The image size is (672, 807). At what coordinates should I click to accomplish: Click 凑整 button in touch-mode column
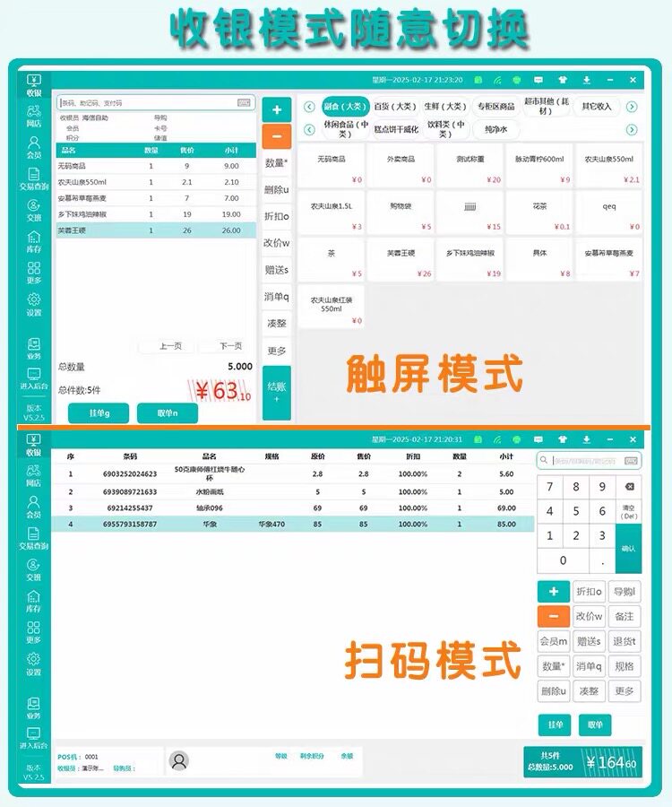[277, 323]
